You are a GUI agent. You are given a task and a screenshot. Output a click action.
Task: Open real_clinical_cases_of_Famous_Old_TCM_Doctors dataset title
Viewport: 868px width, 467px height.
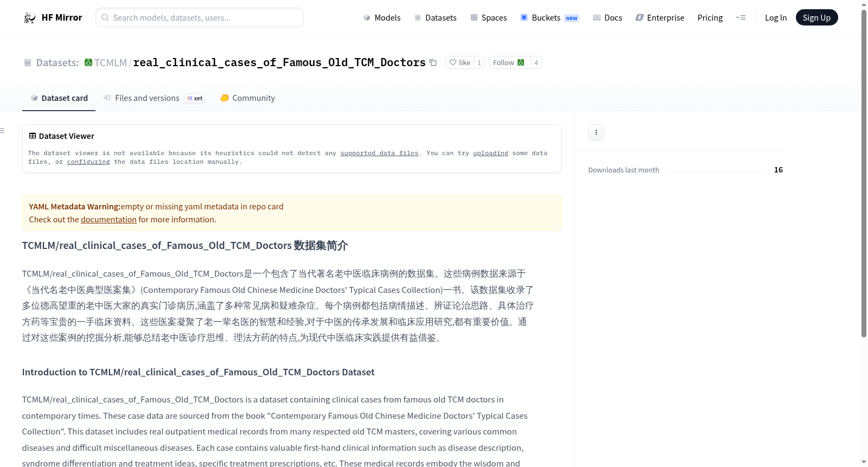tap(279, 63)
